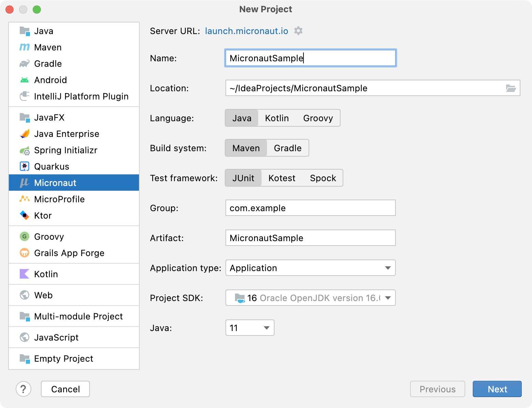Viewport: 532px width, 408px height.
Task: Open the Java version dropdown
Action: pyautogui.click(x=250, y=328)
